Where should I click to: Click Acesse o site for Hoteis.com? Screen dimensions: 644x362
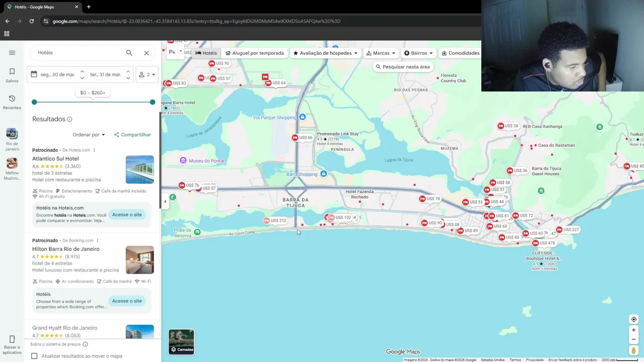(127, 215)
